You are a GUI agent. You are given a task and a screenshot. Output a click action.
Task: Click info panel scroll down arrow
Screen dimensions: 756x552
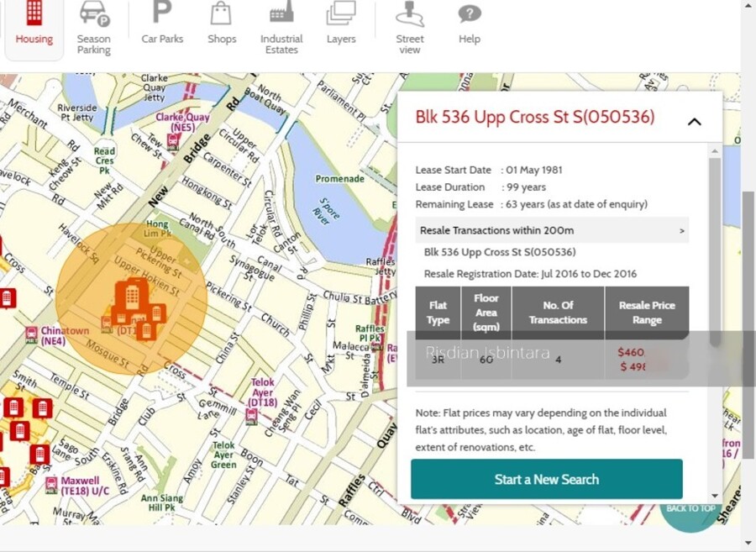[715, 496]
